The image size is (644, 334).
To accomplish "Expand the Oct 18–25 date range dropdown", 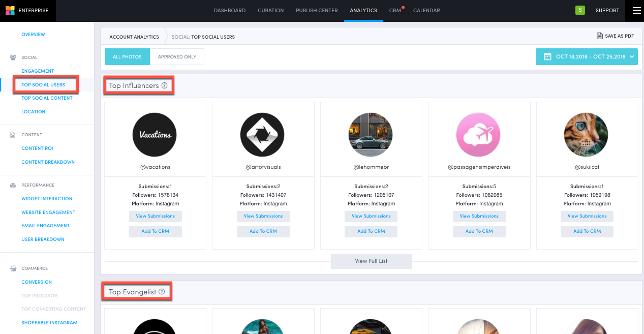I will point(586,57).
